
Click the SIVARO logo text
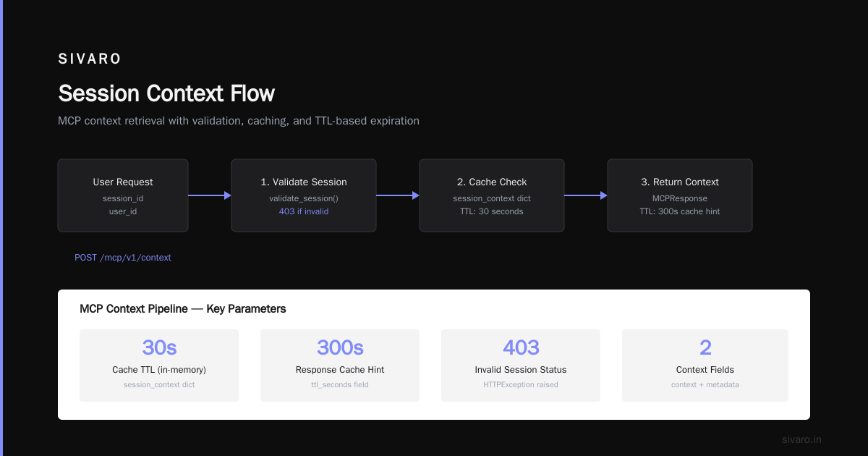point(90,59)
